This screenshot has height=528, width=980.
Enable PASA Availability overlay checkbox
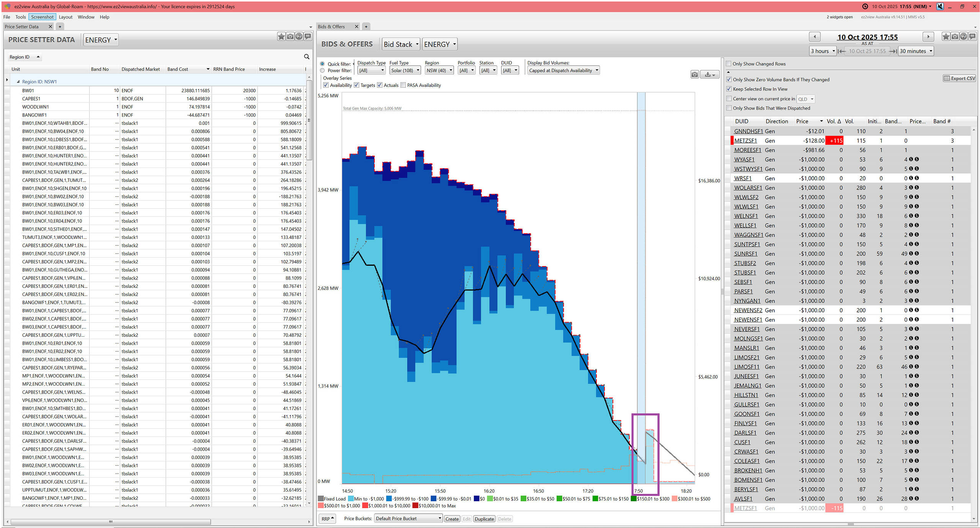(403, 85)
